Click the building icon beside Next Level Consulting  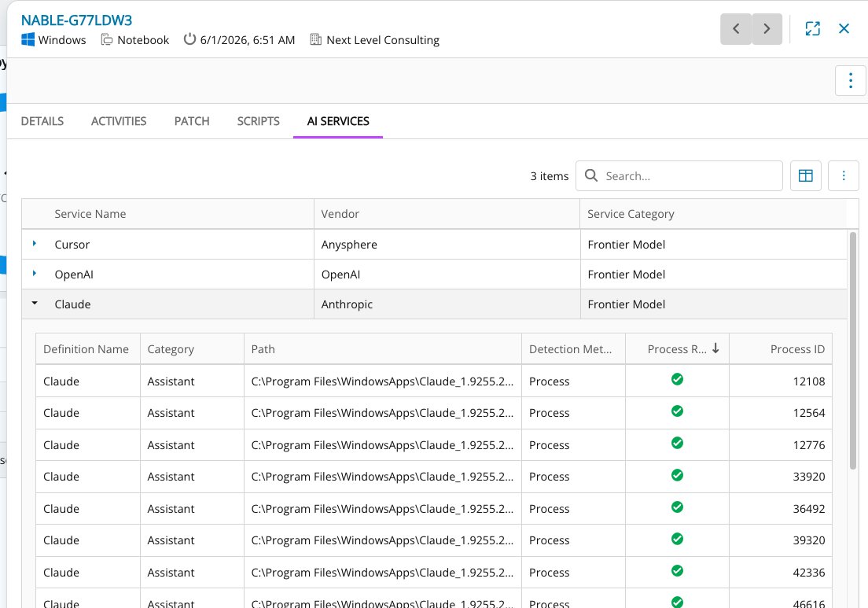coord(315,39)
